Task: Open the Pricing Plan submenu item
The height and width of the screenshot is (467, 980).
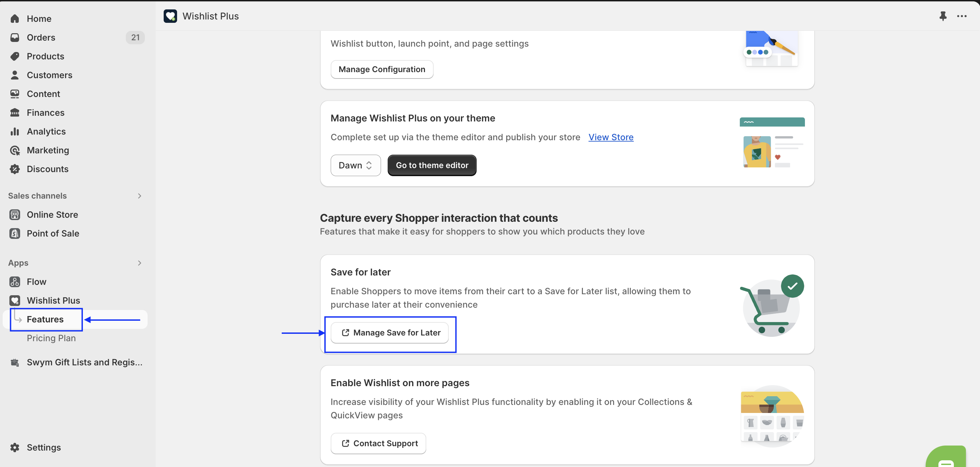Action: click(x=51, y=338)
